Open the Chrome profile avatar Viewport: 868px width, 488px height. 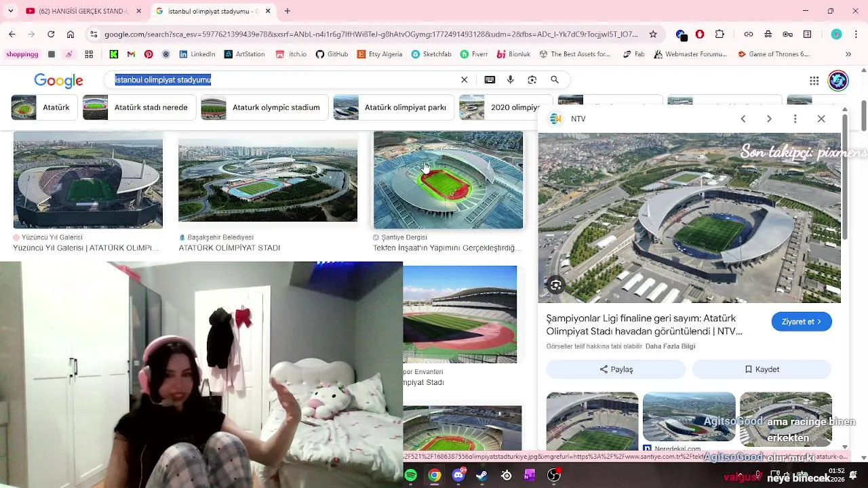[836, 34]
